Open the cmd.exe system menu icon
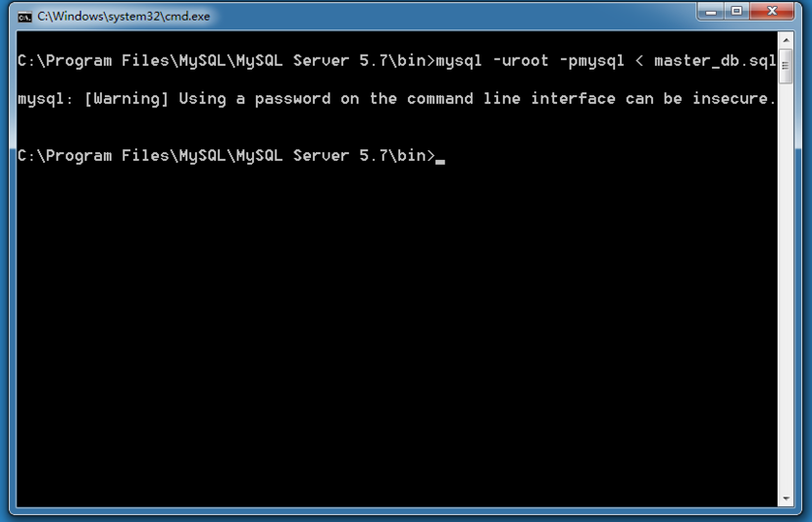Screen dimensions: 812x522 click(x=25, y=17)
